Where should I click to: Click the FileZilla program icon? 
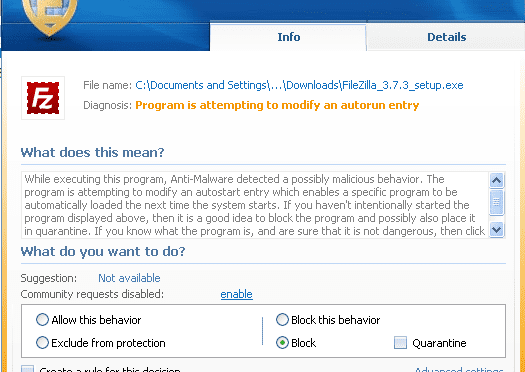43,98
